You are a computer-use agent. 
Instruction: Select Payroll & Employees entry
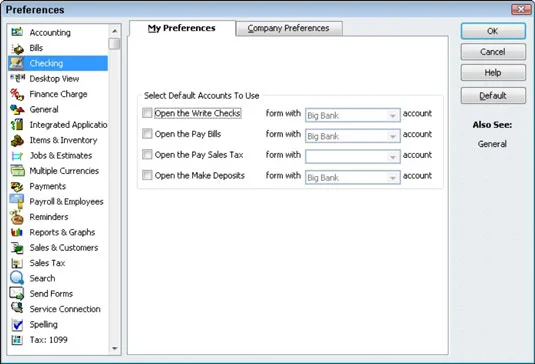67,202
